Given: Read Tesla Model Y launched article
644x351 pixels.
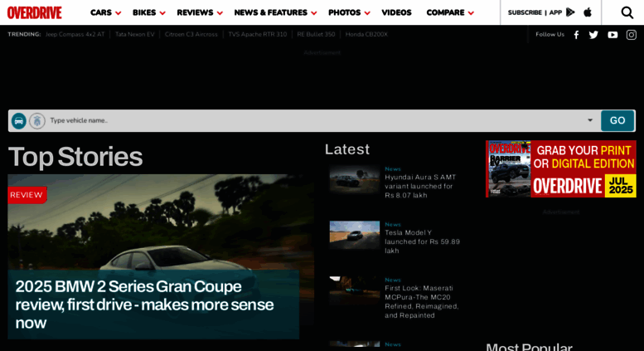Looking at the screenshot, I should [x=422, y=241].
